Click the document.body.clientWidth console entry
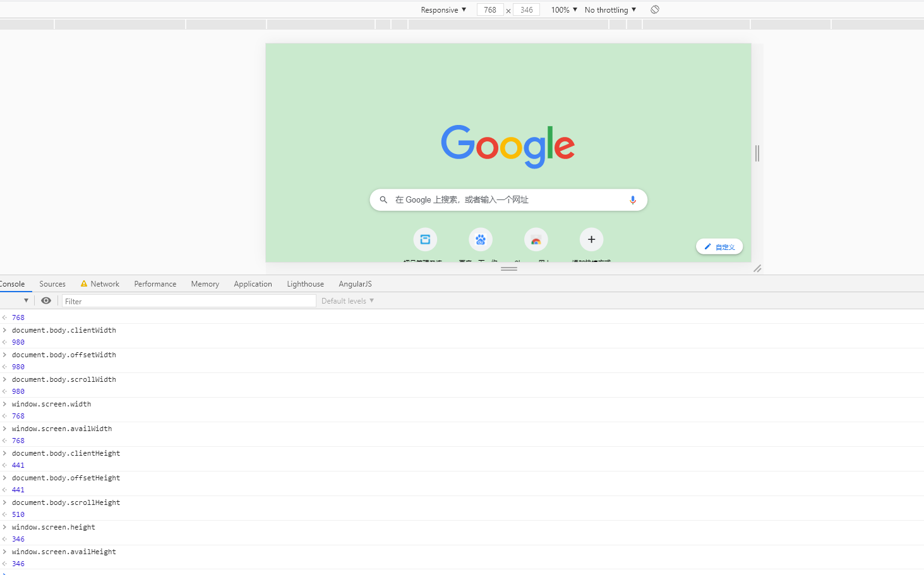Image resolution: width=924 pixels, height=575 pixels. [64, 330]
